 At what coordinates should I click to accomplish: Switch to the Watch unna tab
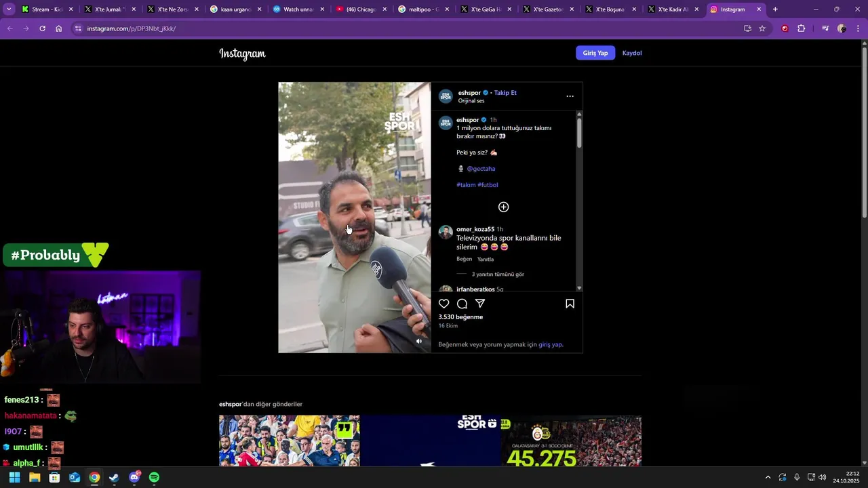point(298,9)
